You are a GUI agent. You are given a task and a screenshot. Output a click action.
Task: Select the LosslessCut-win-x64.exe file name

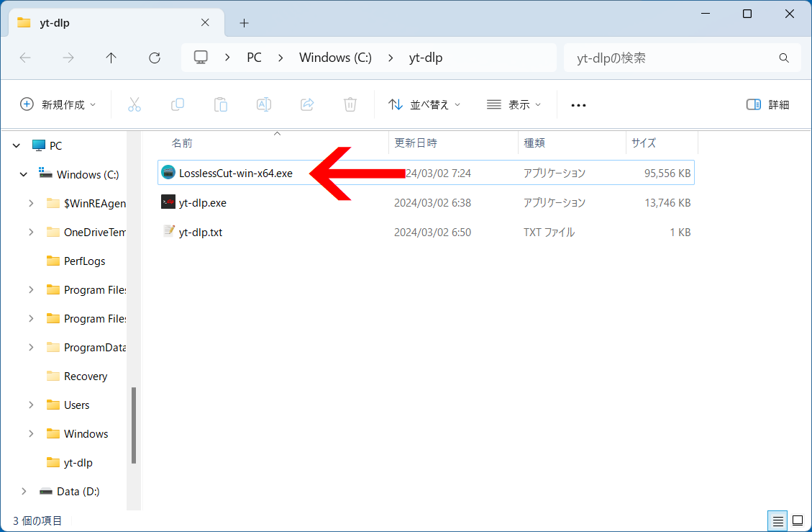point(236,173)
